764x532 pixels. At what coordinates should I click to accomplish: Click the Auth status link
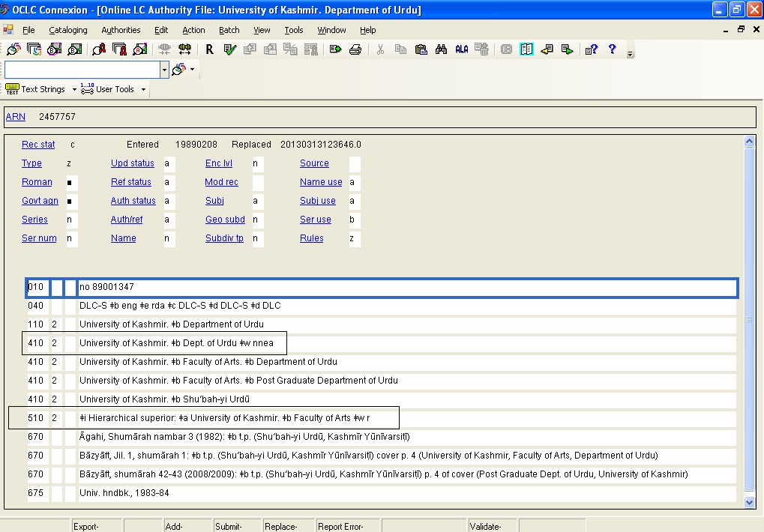pos(133,201)
